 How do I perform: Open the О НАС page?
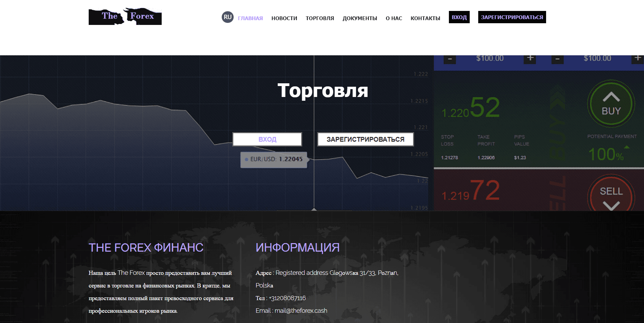coord(393,18)
